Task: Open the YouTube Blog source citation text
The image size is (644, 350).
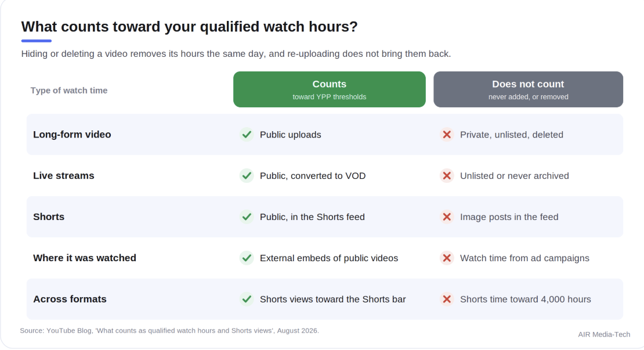Action: click(169, 330)
